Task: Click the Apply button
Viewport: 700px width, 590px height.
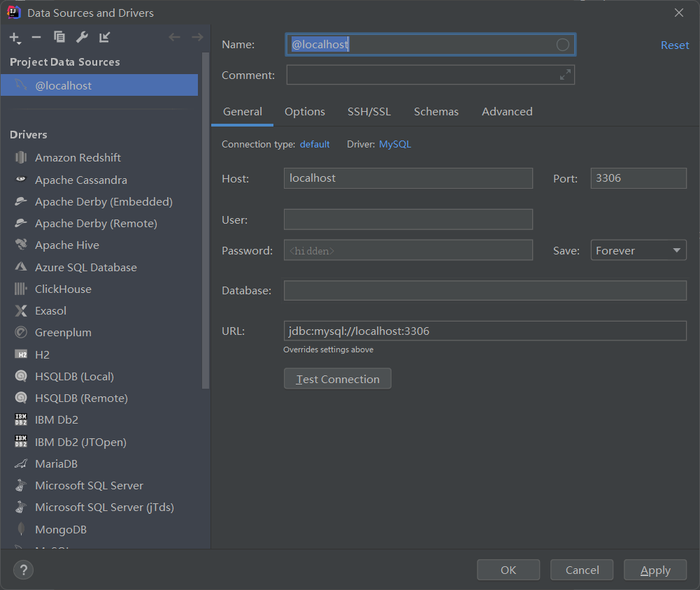Action: [655, 570]
